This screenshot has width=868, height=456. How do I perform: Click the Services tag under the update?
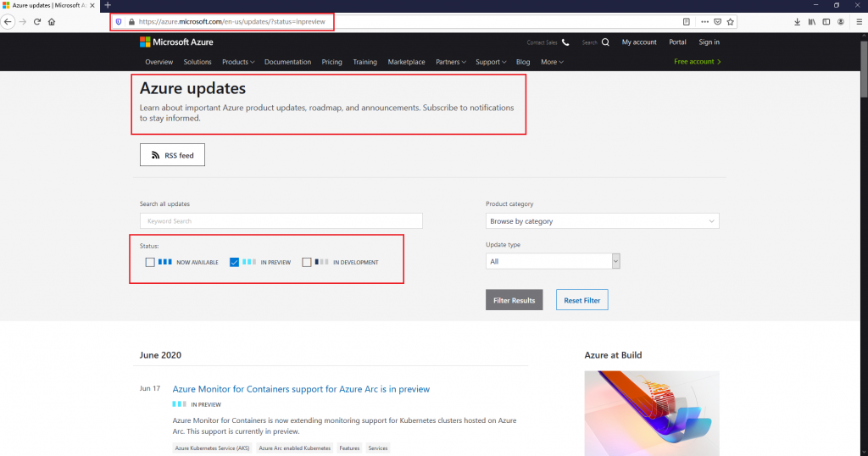pos(378,448)
